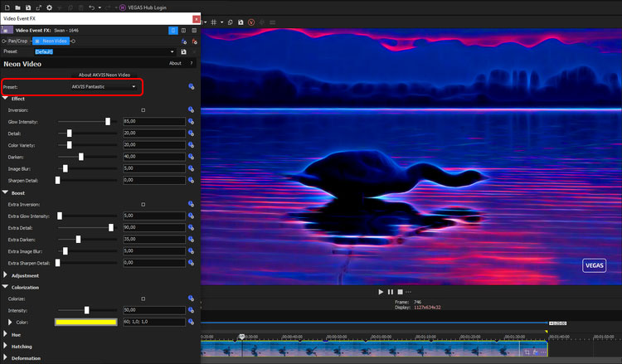Click the Frame value 746

417,302
